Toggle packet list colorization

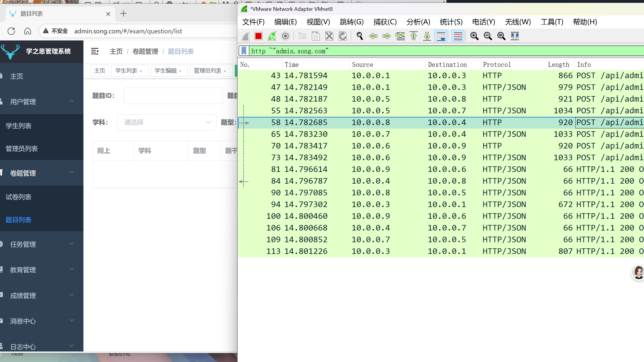458,36
